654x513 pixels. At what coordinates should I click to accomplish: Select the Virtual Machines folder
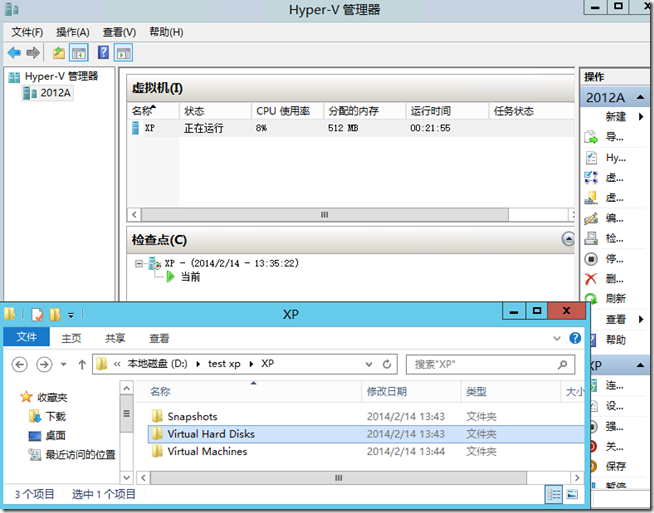(x=207, y=451)
